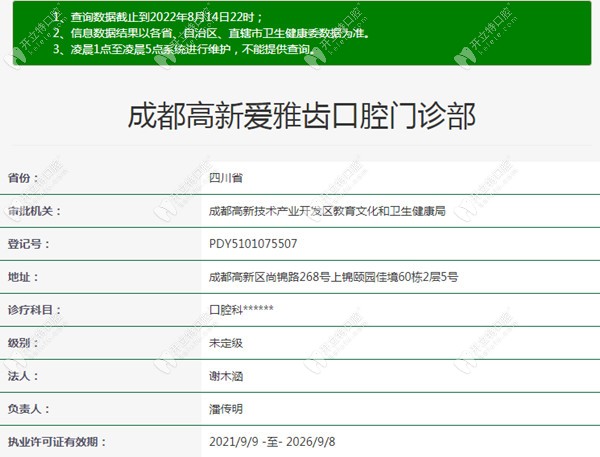Click the title 成都高新爱雅齿口腔门诊部
The image size is (600, 457).
coord(302,116)
